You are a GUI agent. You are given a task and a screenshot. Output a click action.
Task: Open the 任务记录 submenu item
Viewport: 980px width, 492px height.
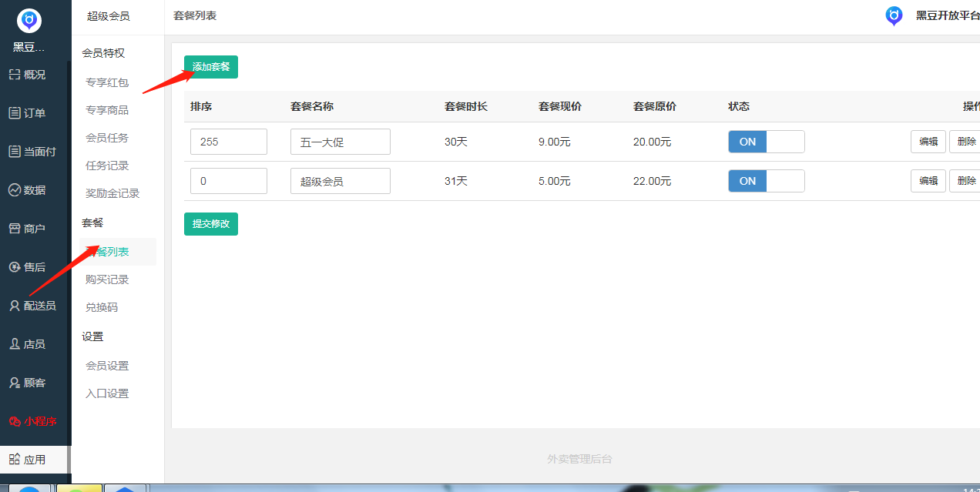107,166
